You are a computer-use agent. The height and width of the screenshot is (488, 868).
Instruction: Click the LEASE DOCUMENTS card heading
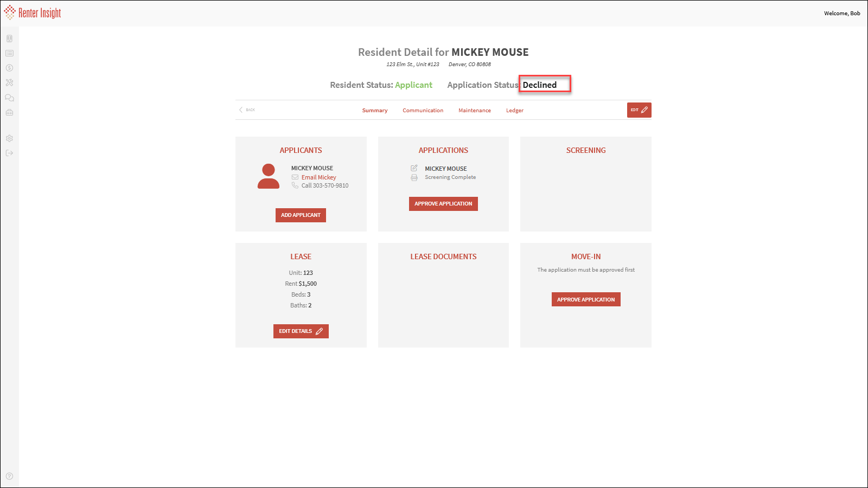click(443, 256)
